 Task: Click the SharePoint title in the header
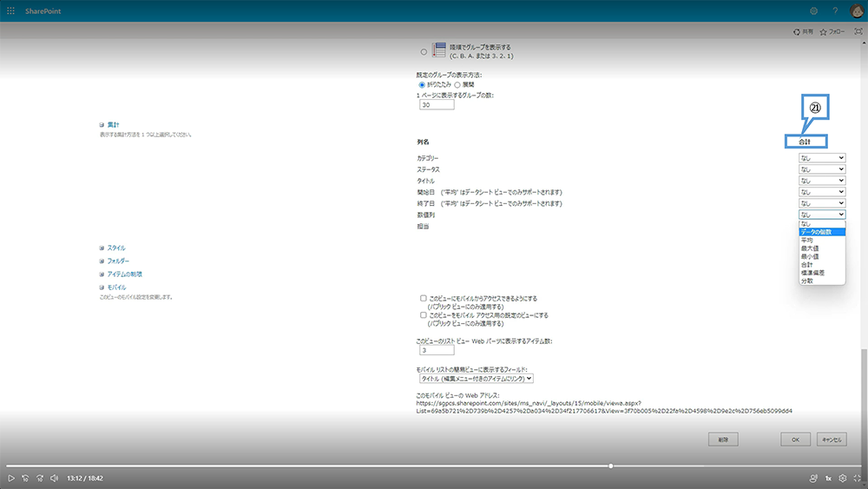click(43, 11)
